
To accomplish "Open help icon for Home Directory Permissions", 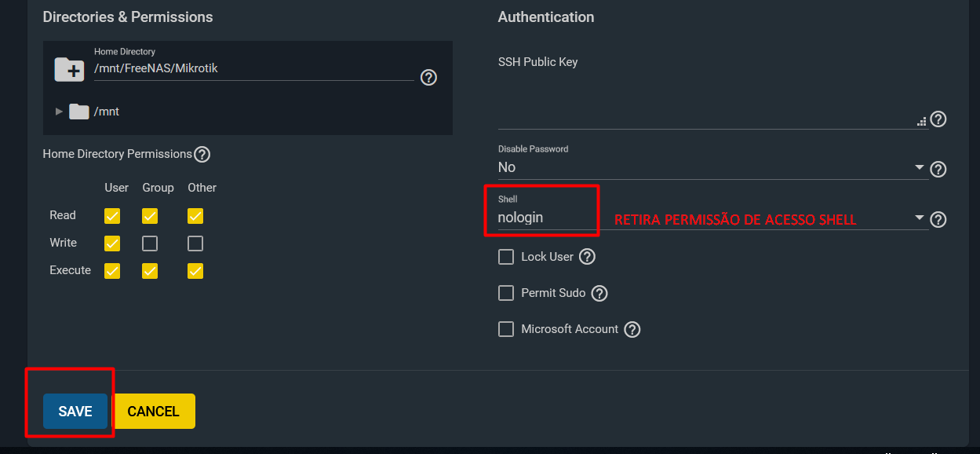I will [202, 154].
